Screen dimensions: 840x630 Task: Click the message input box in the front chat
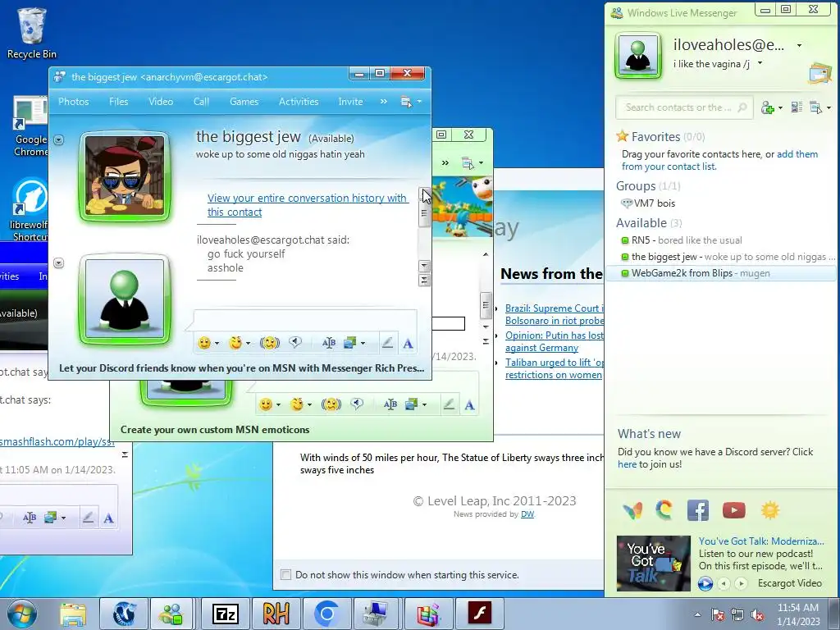point(305,320)
